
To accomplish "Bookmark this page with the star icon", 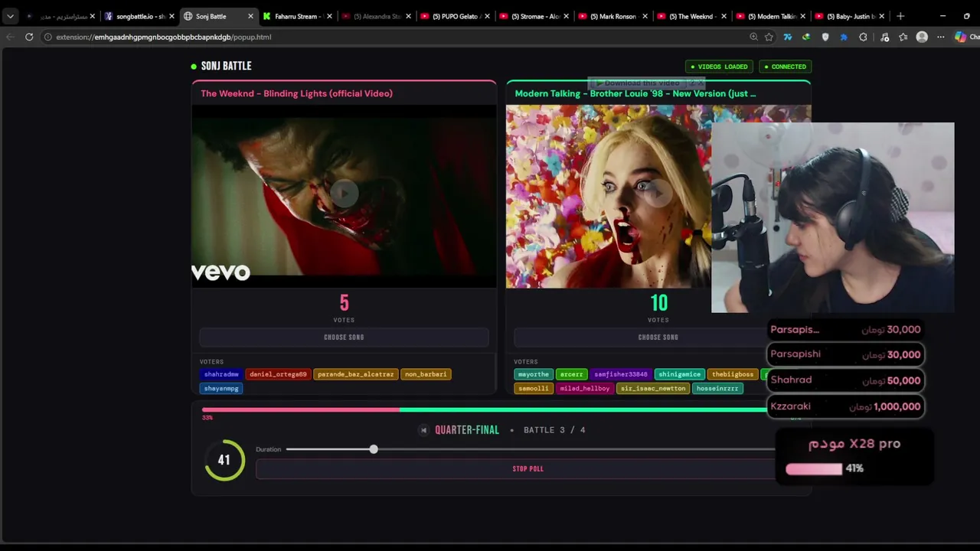I will [x=769, y=37].
